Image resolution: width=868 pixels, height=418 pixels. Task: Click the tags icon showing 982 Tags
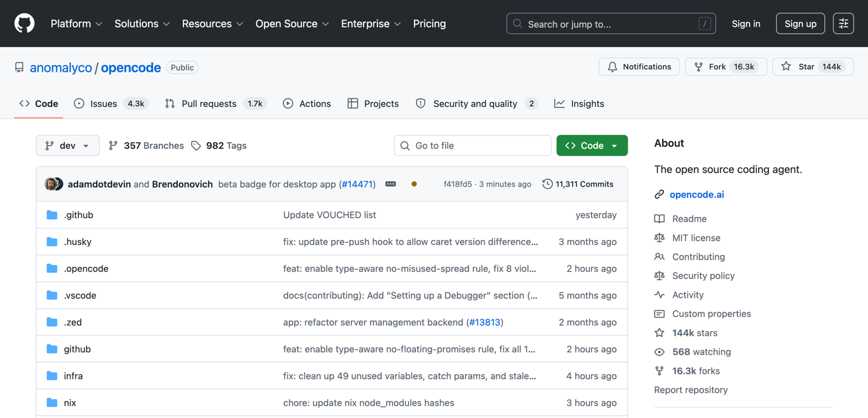coord(196,146)
